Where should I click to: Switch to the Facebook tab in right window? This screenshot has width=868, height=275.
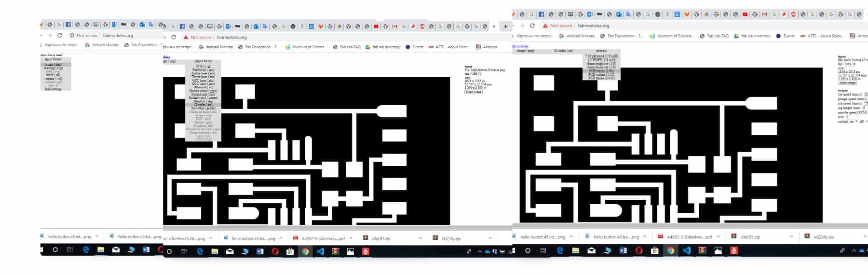click(541, 14)
